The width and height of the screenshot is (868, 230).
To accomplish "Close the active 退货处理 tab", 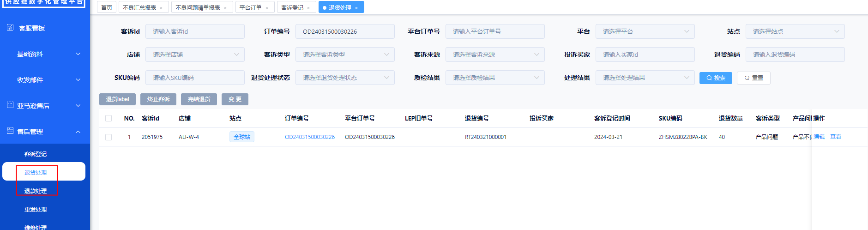I will point(356,8).
